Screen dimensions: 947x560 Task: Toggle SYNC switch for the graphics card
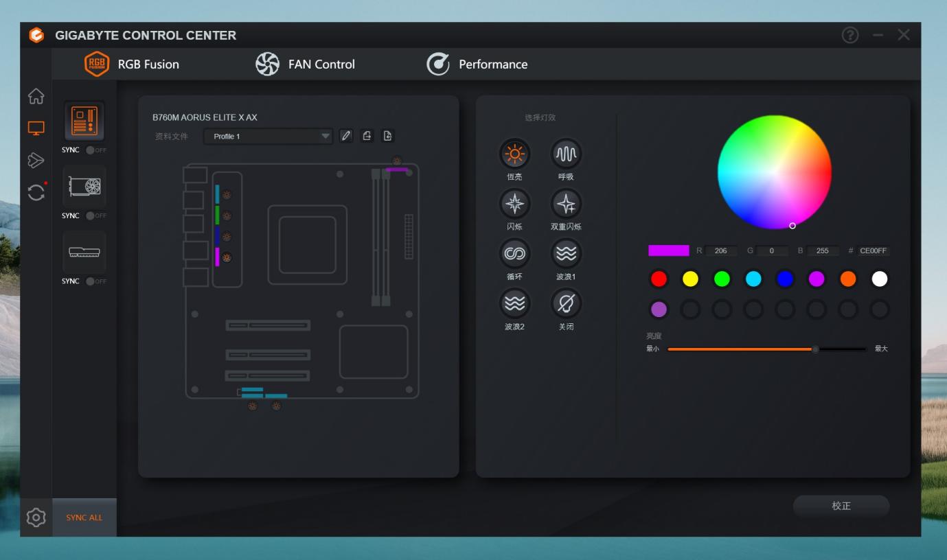coord(94,215)
